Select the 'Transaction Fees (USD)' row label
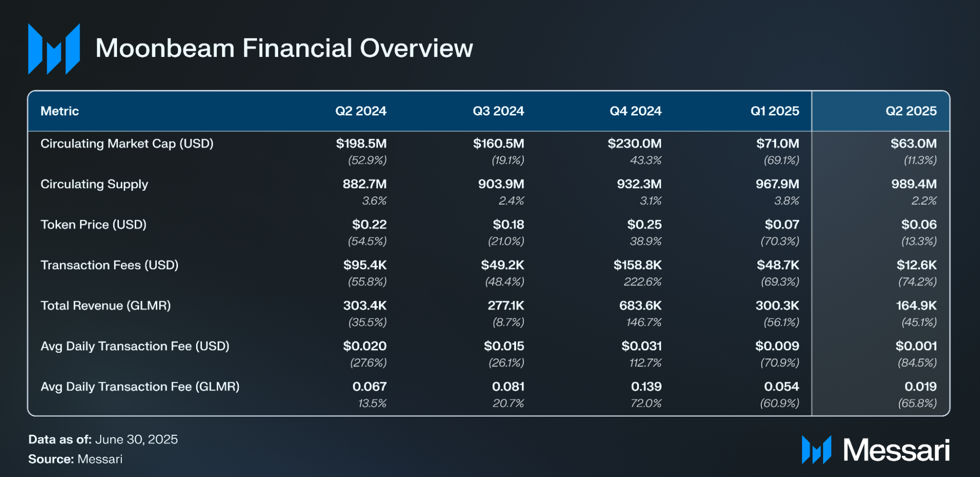 coord(110,265)
